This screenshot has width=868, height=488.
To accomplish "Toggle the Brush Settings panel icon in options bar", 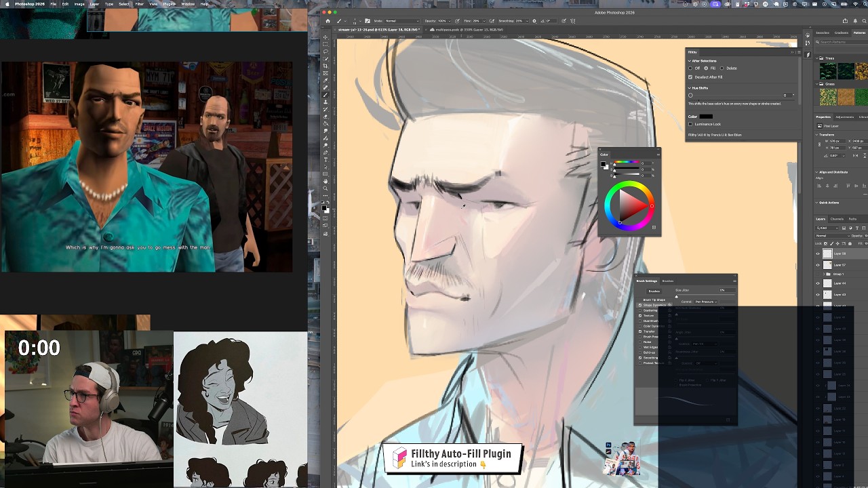I will coord(367,21).
